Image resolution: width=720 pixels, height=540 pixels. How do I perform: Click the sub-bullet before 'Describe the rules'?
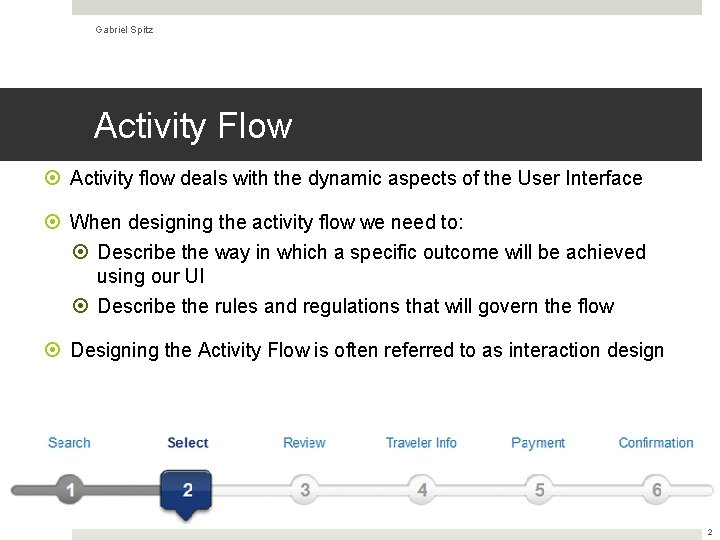pyautogui.click(x=81, y=307)
